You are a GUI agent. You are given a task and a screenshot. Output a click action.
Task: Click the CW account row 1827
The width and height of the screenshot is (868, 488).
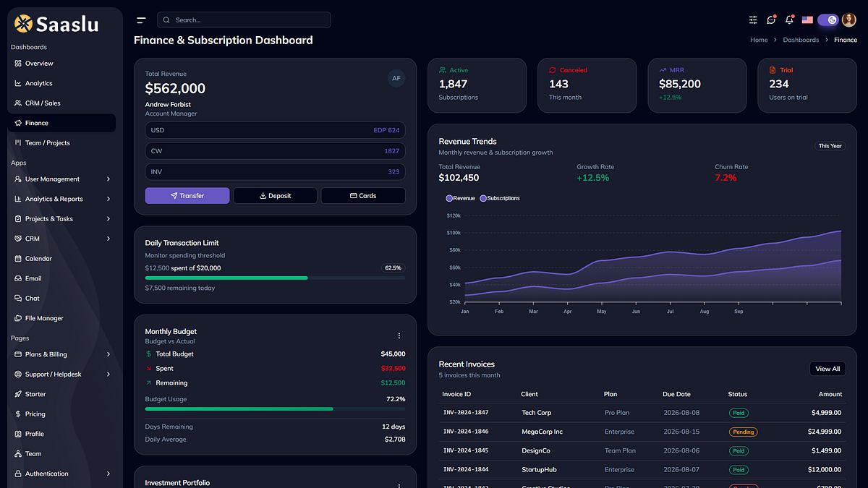(275, 151)
